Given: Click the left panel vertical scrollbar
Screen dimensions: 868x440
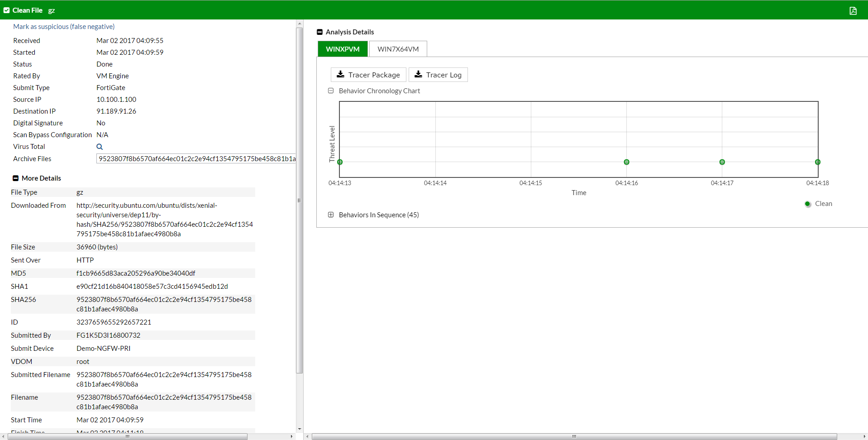Looking at the screenshot, I should tap(300, 201).
